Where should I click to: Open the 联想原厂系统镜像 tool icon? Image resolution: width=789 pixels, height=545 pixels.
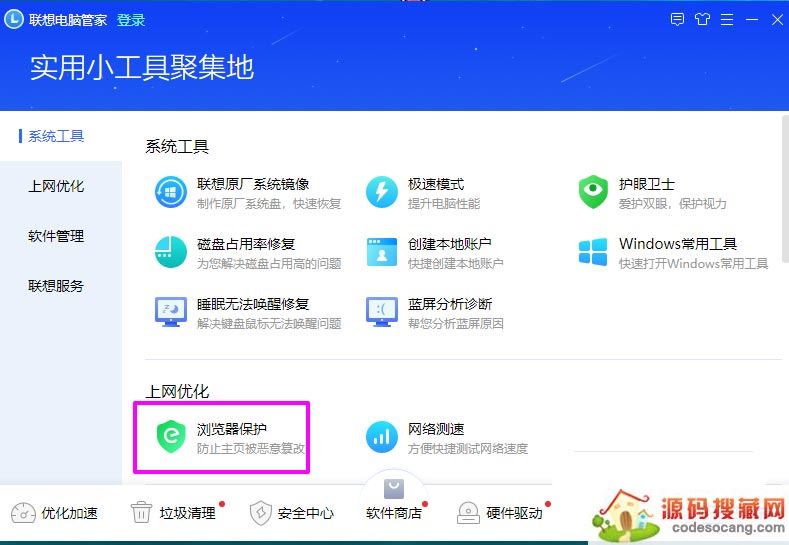tap(171, 192)
